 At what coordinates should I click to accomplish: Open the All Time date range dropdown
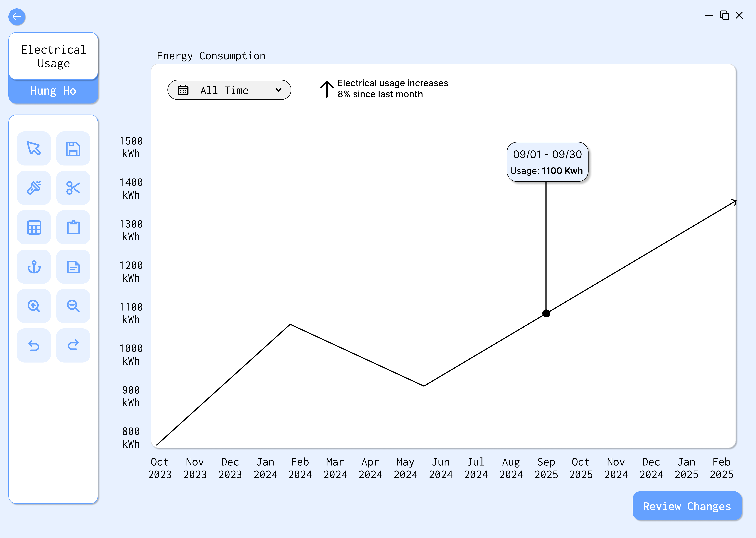(x=229, y=90)
